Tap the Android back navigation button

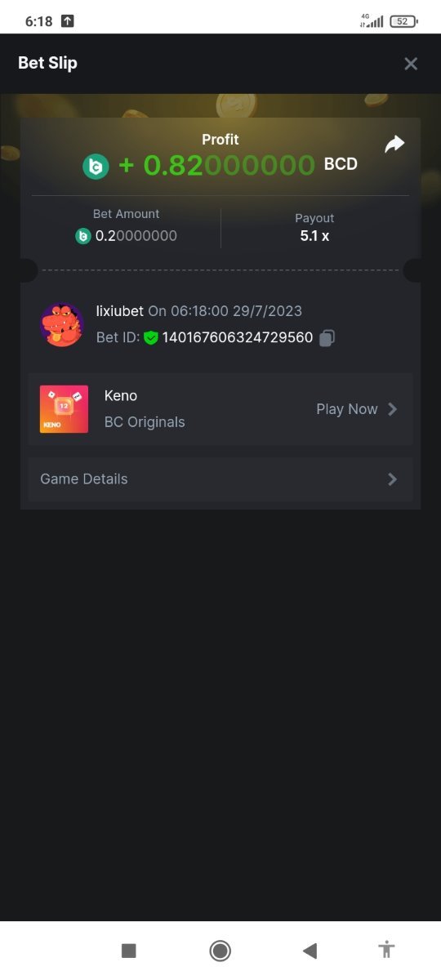(x=310, y=951)
